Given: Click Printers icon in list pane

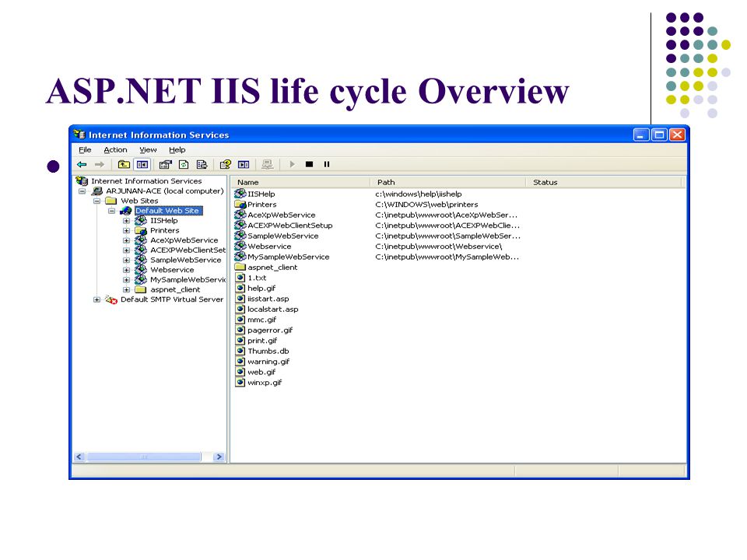Looking at the screenshot, I should (240, 205).
